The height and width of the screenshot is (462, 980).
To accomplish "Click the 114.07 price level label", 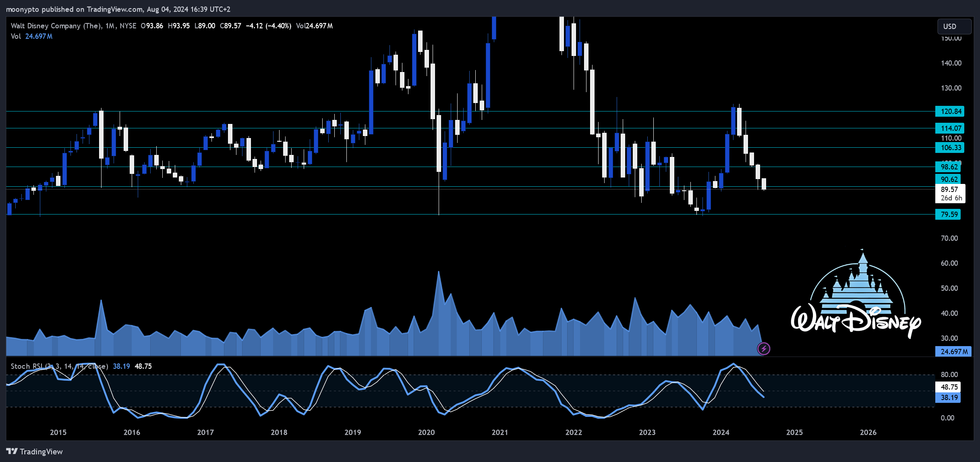I will (x=949, y=128).
